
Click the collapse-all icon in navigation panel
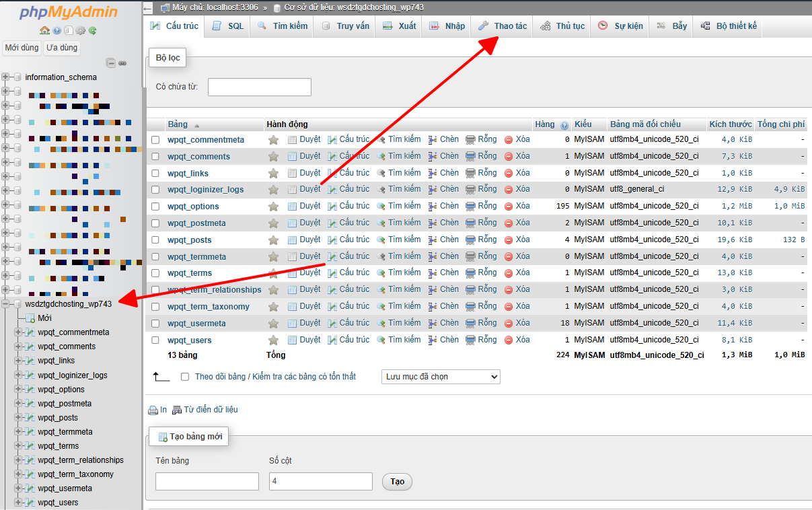111,63
